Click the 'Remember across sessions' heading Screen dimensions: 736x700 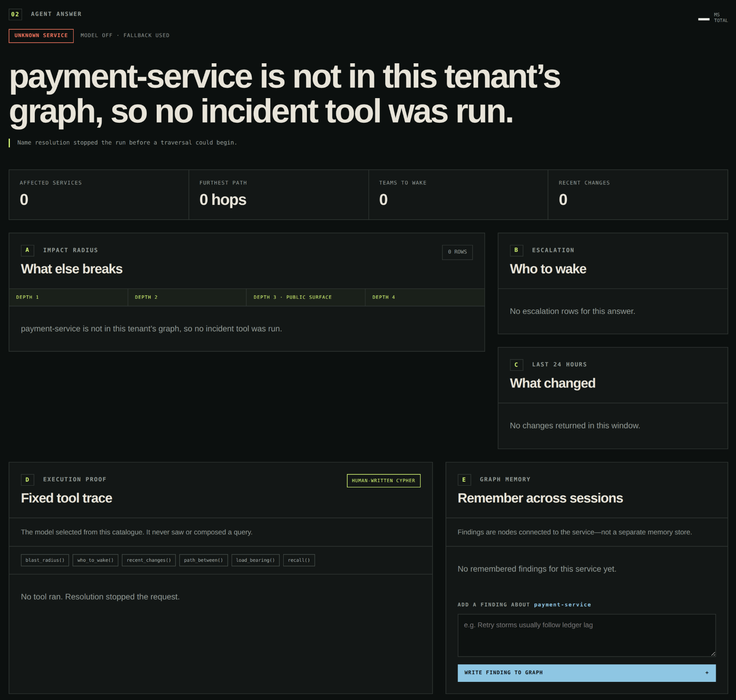[540, 498]
